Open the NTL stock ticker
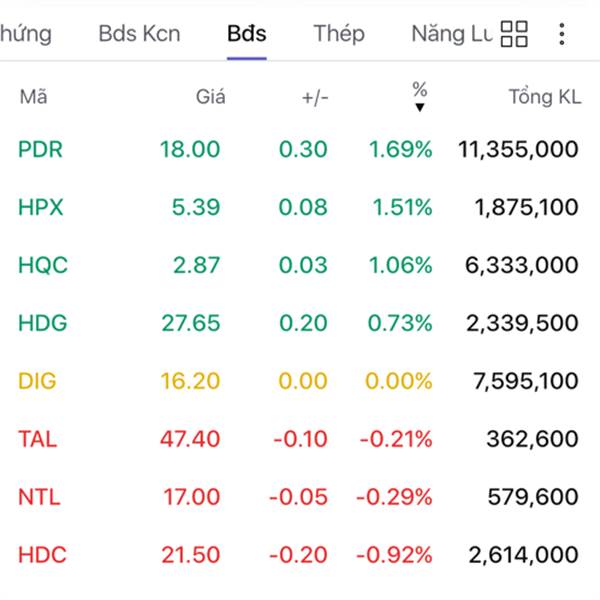The width and height of the screenshot is (600, 600). click(38, 497)
